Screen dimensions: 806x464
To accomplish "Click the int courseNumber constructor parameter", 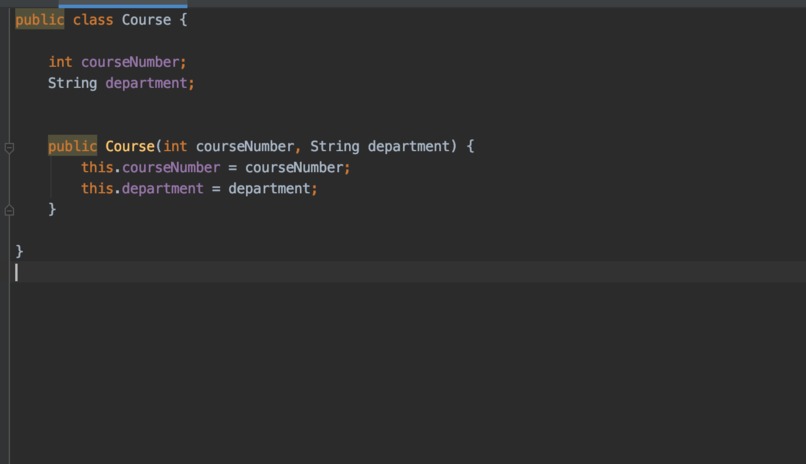I will (x=228, y=146).
